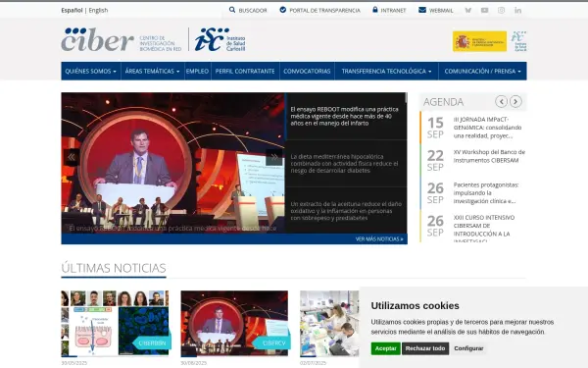Click the news headline list scrollbar
The width and height of the screenshot is (588, 368).
click(x=406, y=97)
